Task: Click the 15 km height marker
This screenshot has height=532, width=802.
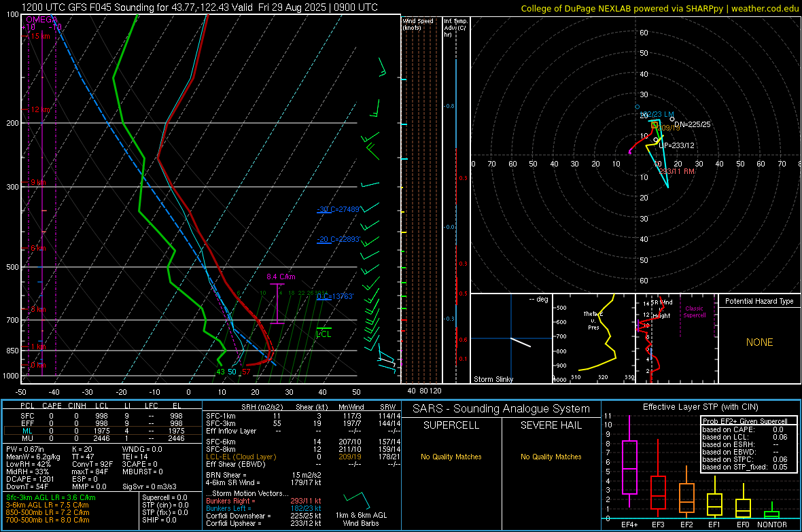Action: point(40,36)
